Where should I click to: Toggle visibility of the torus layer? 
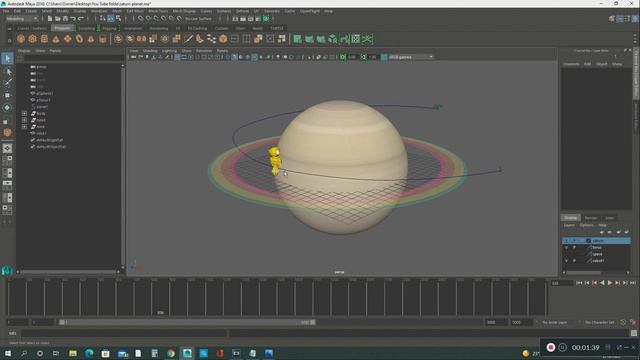click(566, 247)
